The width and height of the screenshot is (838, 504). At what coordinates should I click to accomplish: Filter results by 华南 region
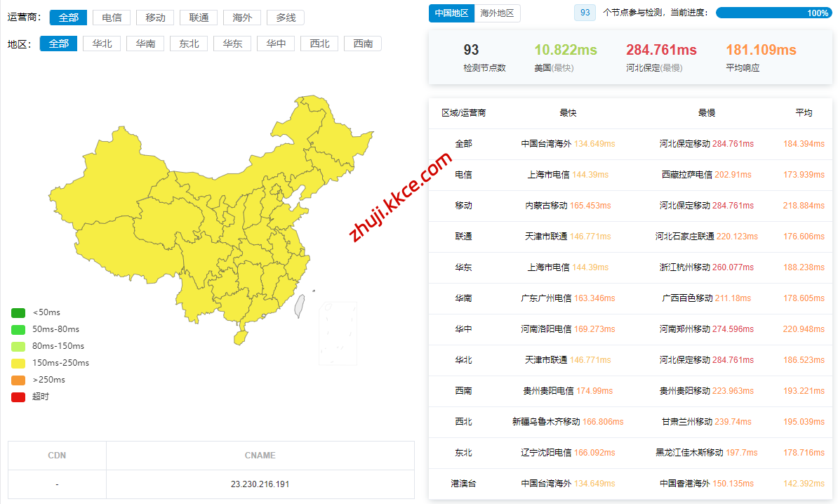pyautogui.click(x=145, y=44)
